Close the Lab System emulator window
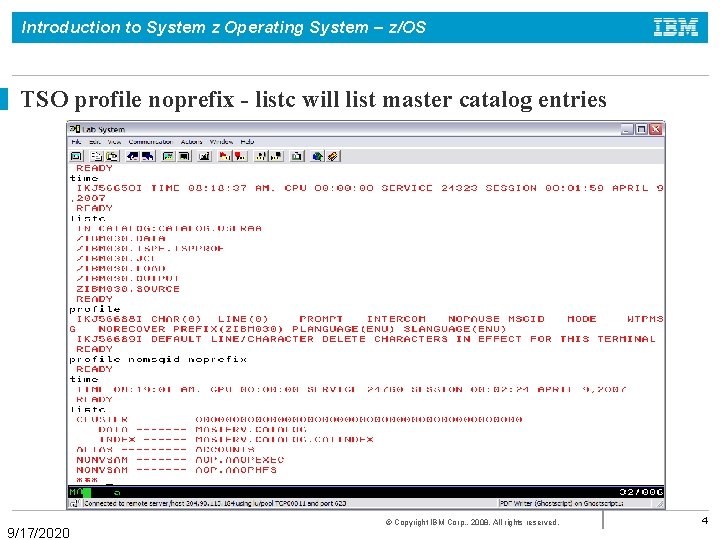 tap(656, 129)
